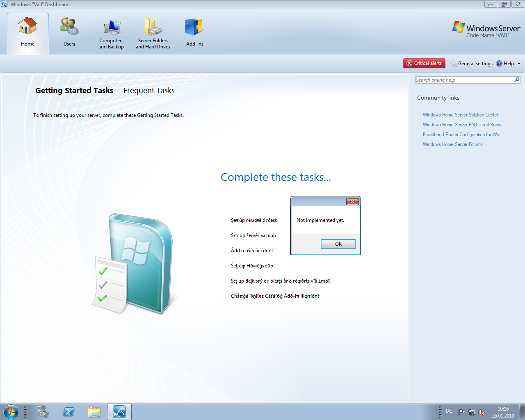
Task: Expand the Help dropdown arrow
Action: pos(519,64)
